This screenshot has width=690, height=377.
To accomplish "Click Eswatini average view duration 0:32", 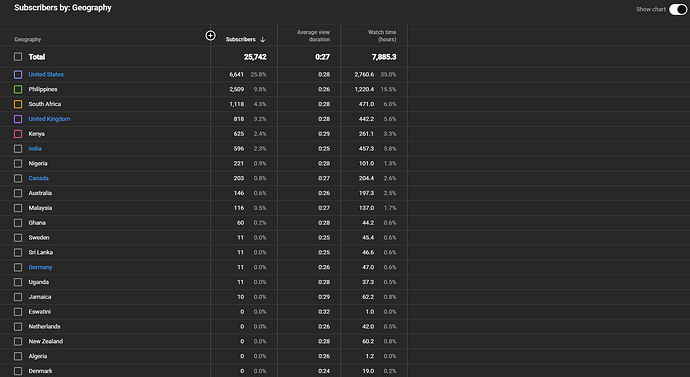I will coord(324,312).
